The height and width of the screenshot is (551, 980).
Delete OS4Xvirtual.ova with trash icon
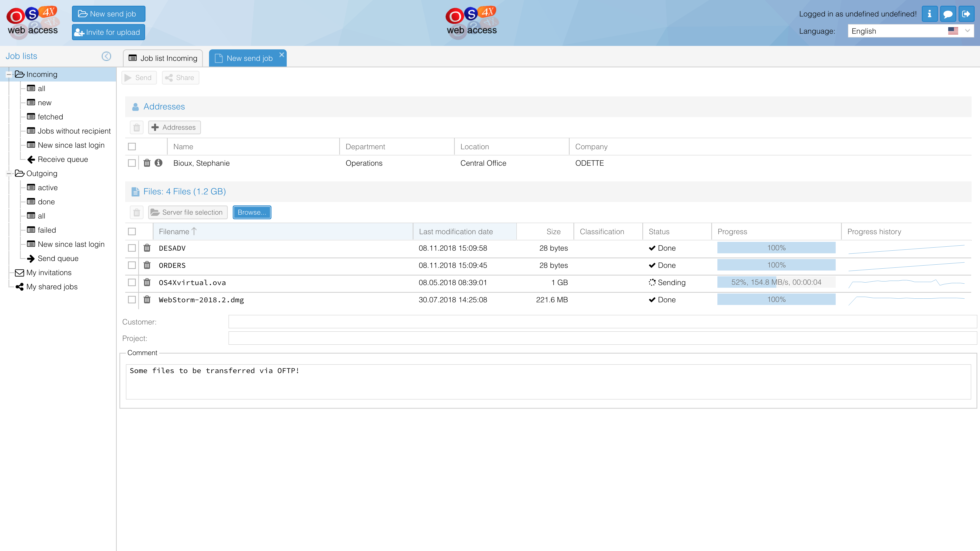147,282
